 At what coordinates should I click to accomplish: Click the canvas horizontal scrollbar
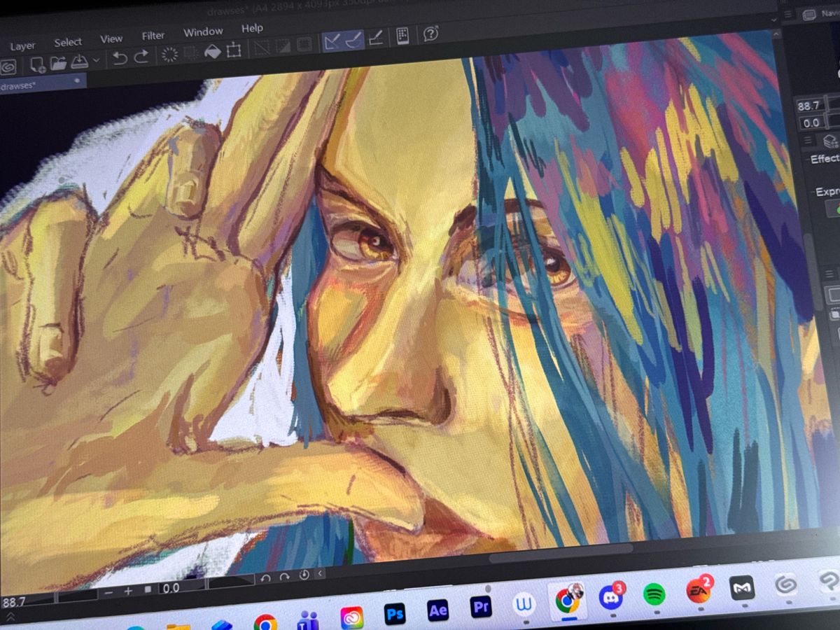[x=561, y=552]
